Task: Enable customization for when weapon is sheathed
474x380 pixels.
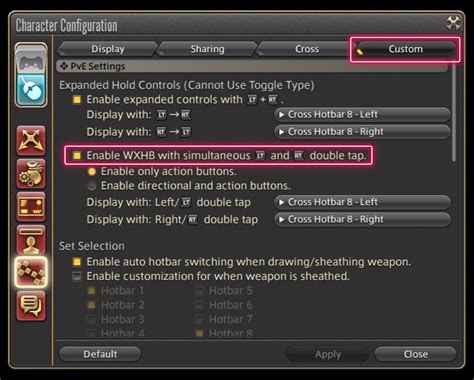Action: [77, 276]
